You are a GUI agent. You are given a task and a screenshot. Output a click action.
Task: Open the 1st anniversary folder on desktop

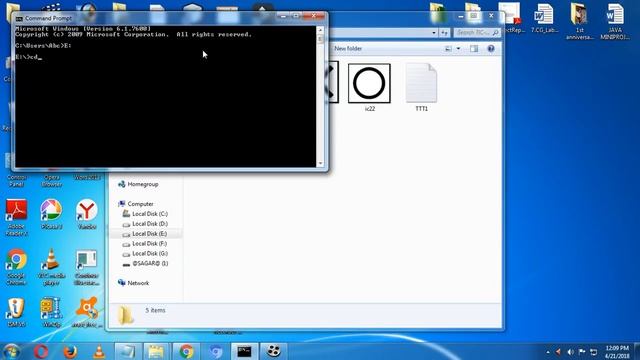[579, 21]
